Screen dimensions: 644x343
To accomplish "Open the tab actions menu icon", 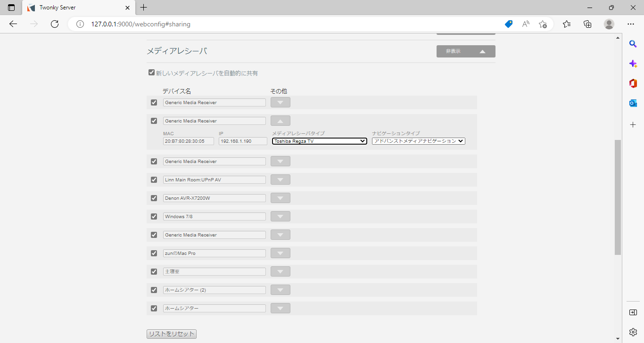I will pos(11,8).
